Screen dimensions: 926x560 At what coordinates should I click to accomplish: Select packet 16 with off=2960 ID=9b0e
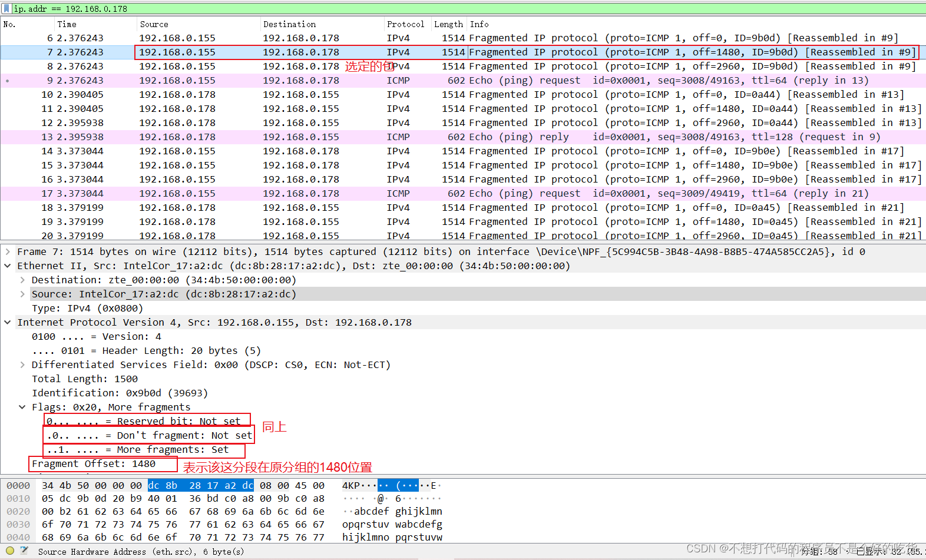point(463,179)
